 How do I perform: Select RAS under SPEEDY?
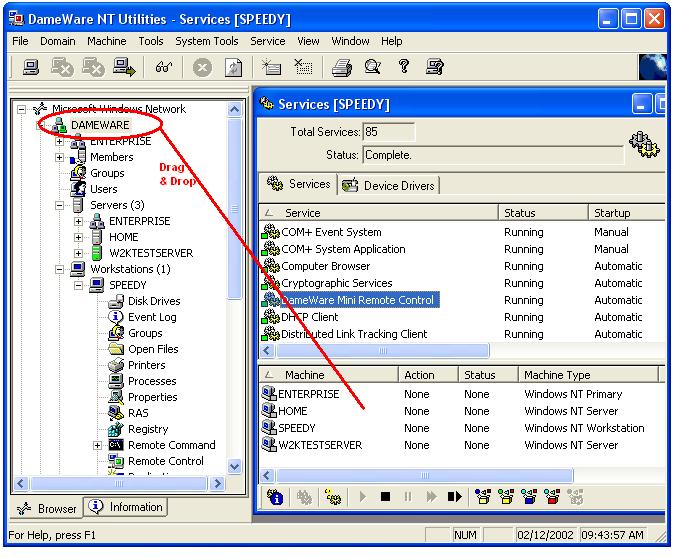coord(138,413)
